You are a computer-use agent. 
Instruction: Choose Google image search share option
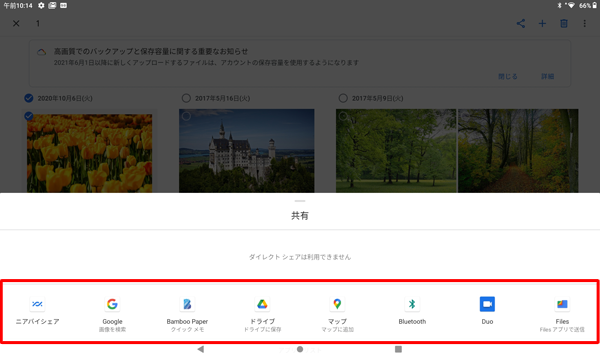pyautogui.click(x=112, y=304)
